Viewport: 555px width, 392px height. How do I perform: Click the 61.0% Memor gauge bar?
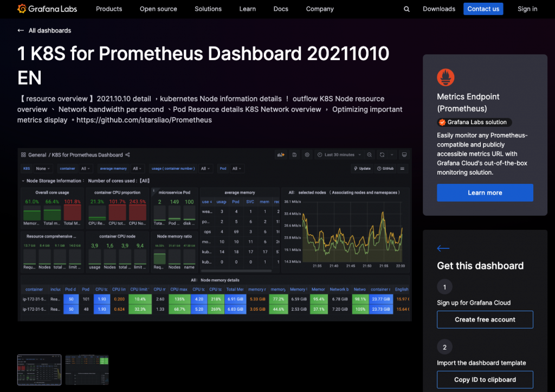tap(32, 213)
